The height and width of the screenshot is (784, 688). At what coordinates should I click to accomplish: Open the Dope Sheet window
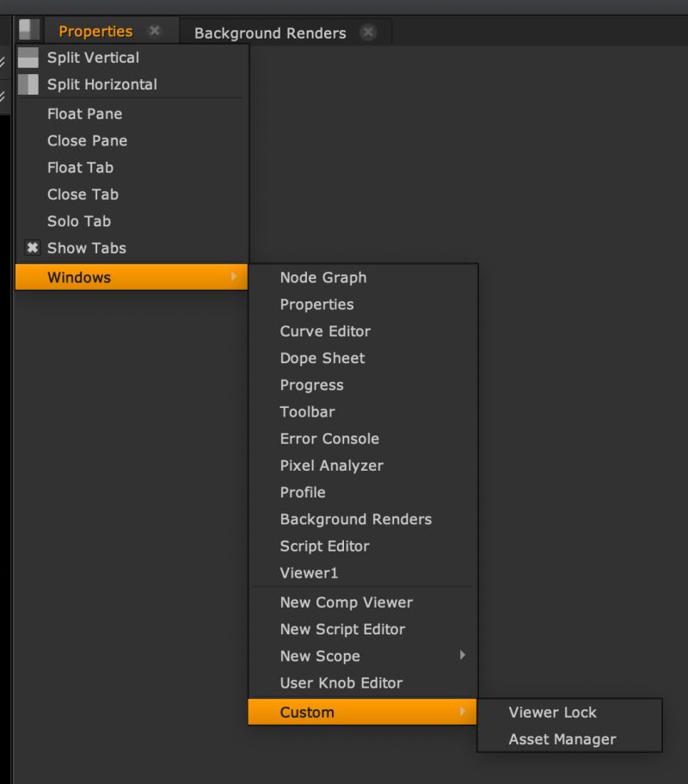[322, 358]
